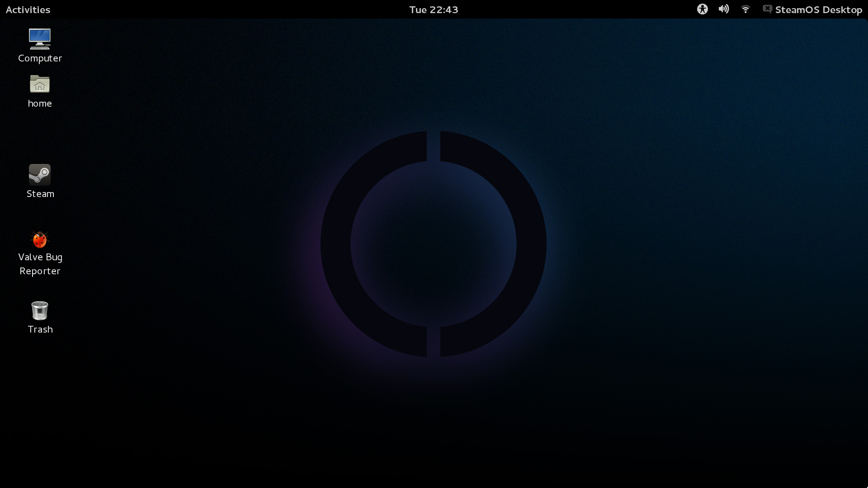Image resolution: width=868 pixels, height=488 pixels.
Task: Select the Steam launcher icon
Action: 40,174
